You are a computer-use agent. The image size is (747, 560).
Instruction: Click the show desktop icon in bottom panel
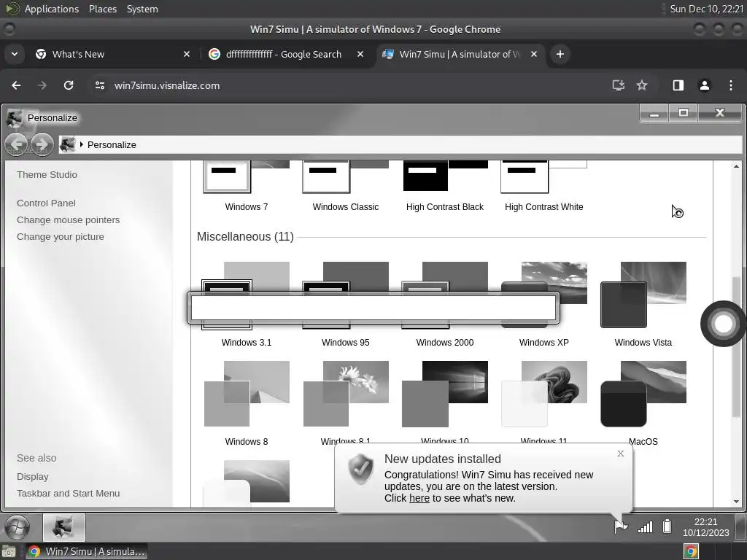pos(9,551)
